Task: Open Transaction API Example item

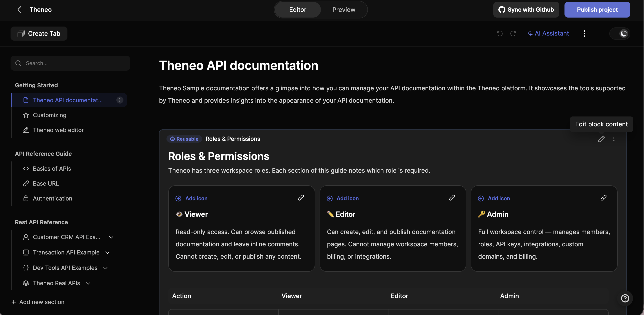Action: coord(66,253)
